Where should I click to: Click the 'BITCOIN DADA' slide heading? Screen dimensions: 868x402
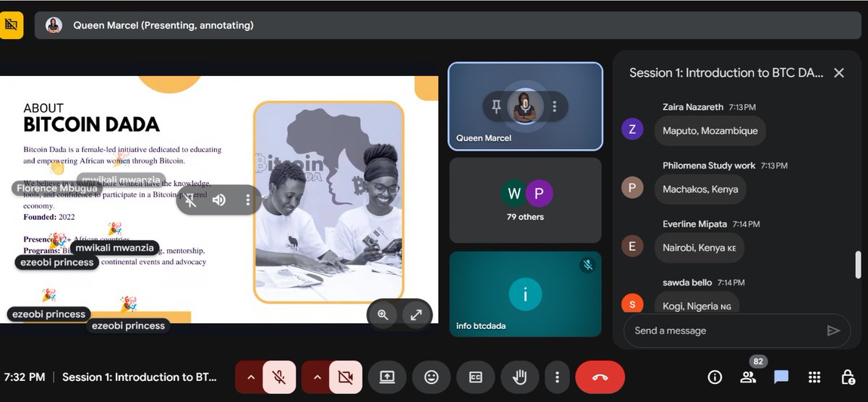pyautogui.click(x=91, y=124)
